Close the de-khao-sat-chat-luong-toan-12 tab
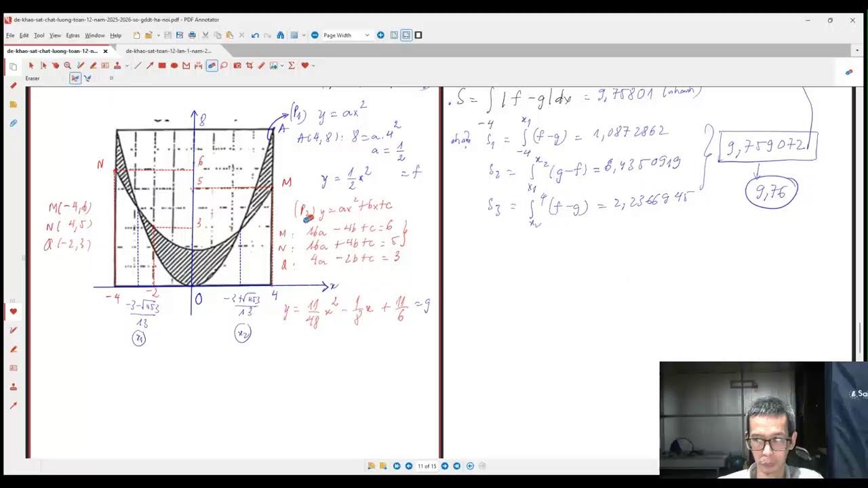This screenshot has height=488, width=868. [105, 51]
